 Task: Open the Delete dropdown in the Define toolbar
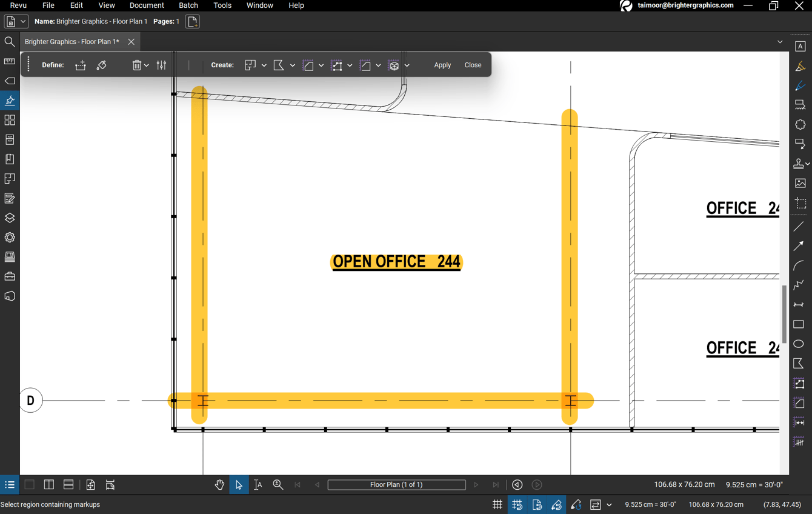coord(147,65)
